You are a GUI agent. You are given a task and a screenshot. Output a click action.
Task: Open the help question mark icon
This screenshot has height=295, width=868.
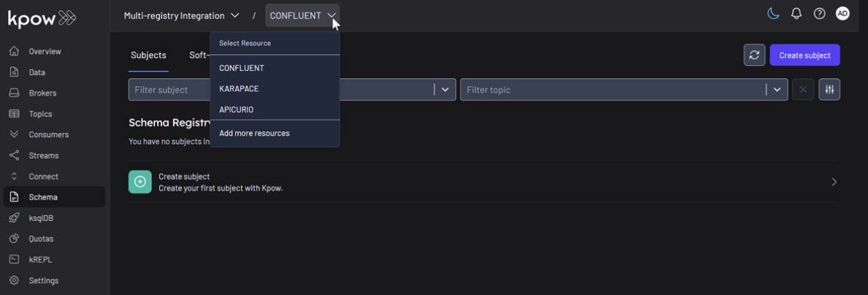[820, 14]
